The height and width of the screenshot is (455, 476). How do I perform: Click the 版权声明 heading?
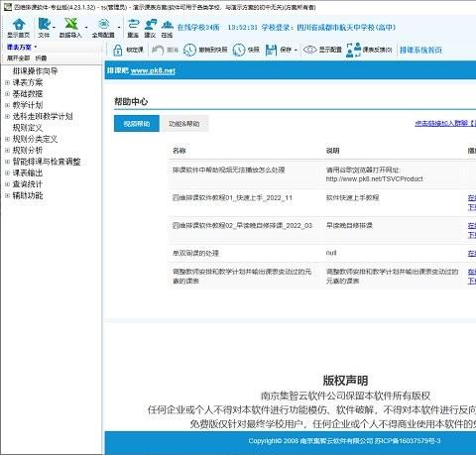[x=345, y=381]
